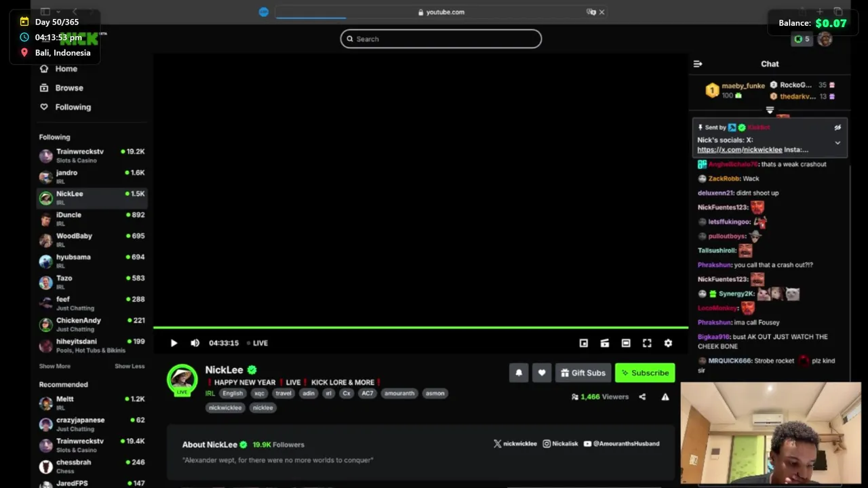Open hiheyitsdani channel in the sidebar
The image size is (868, 488).
(92, 345)
